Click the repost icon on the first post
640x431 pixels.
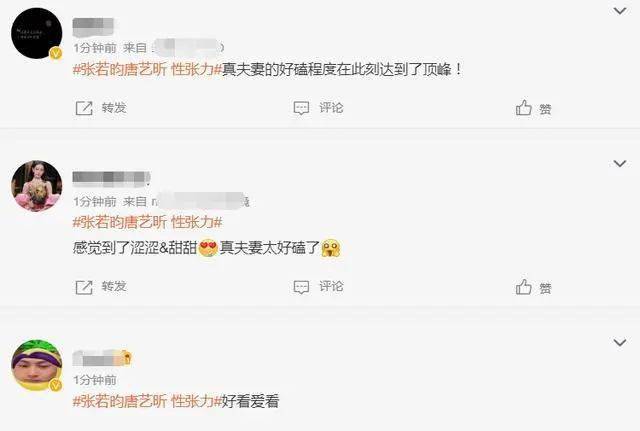click(84, 108)
